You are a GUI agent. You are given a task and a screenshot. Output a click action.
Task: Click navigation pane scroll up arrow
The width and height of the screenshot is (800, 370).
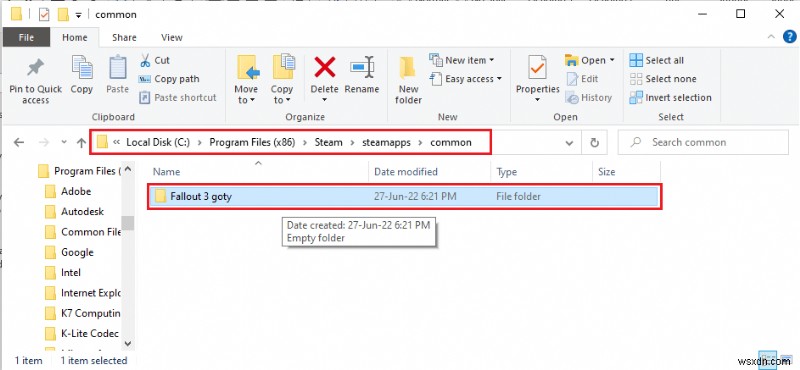[128, 168]
